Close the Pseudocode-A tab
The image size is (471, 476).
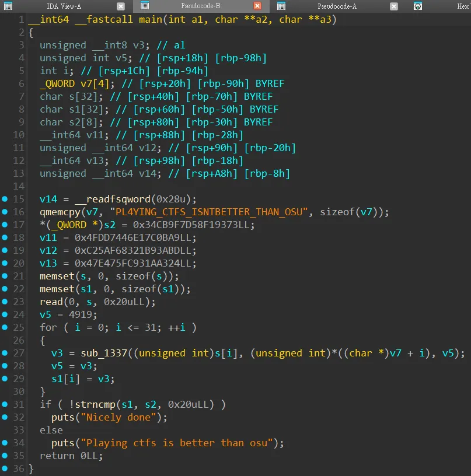394,6
